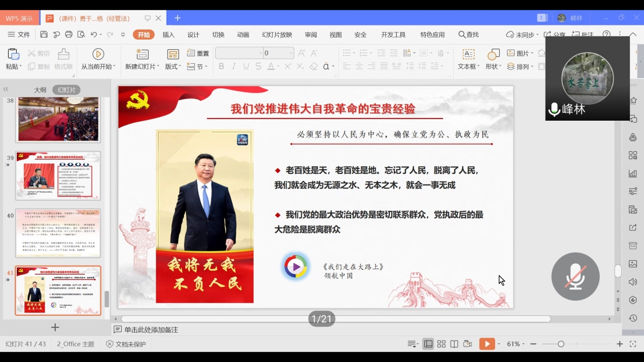Toggle bold formatting on selected text

coord(221,66)
